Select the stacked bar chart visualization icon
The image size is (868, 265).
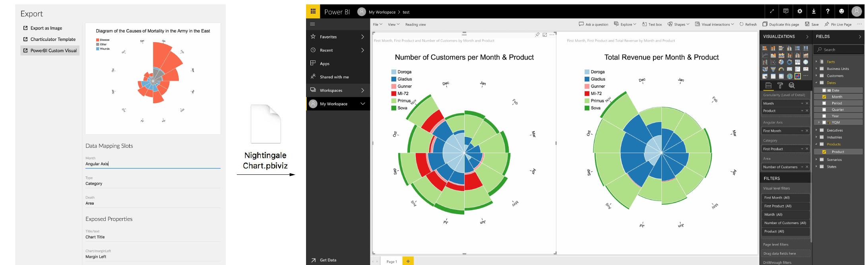click(x=765, y=48)
